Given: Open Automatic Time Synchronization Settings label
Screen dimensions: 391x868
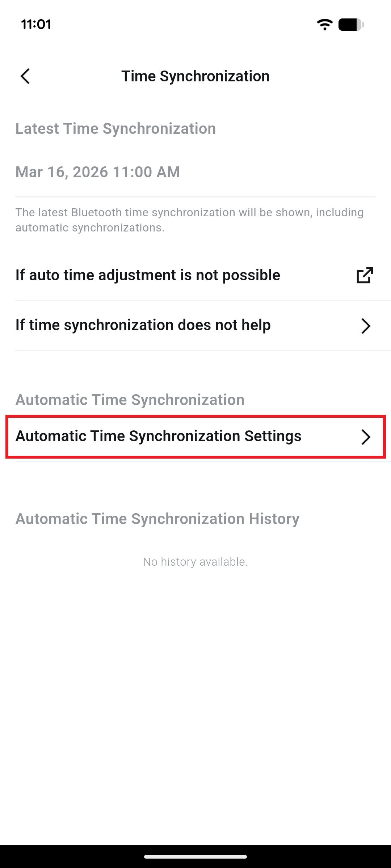Looking at the screenshot, I should [x=158, y=436].
